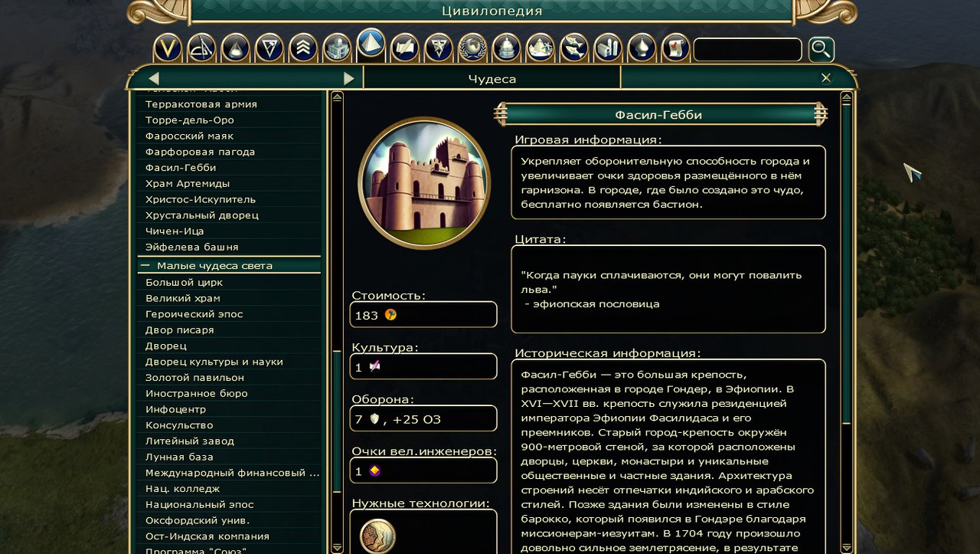Open the Buildings category icon
This screenshot has width=980, height=554.
tap(337, 48)
